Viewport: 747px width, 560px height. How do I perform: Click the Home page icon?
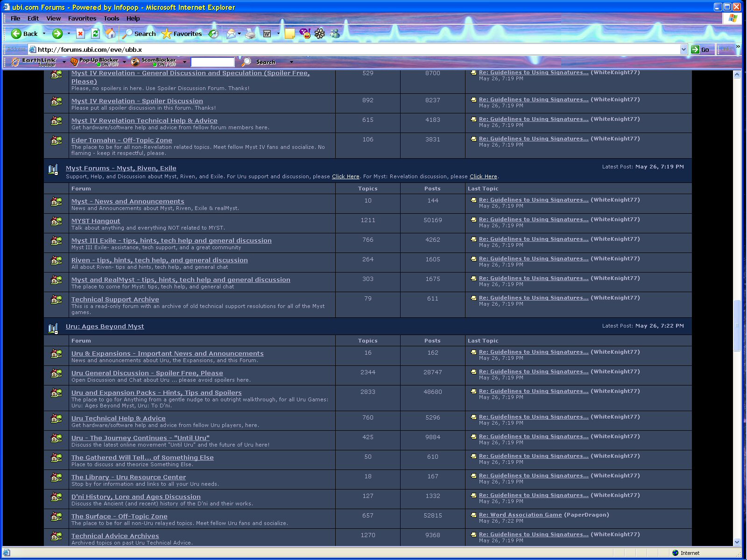tap(110, 34)
